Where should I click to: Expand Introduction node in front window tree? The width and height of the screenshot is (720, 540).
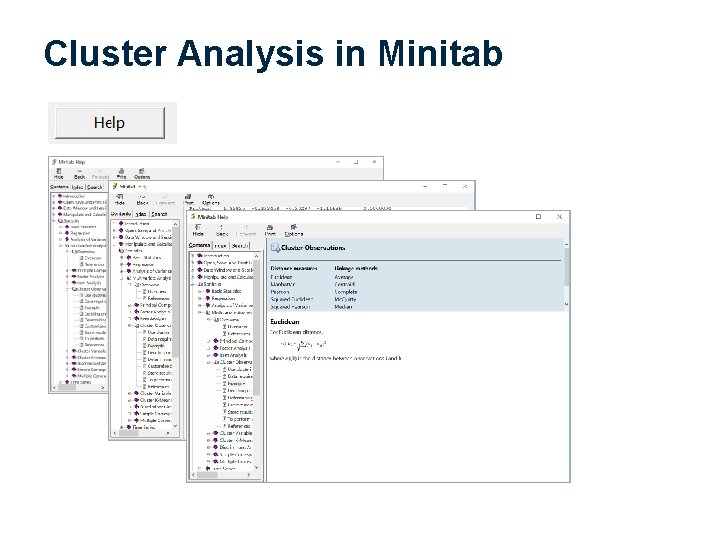[193, 256]
